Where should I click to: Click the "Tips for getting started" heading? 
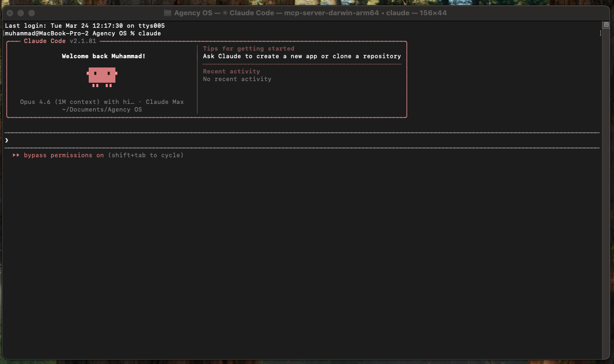pyautogui.click(x=248, y=48)
